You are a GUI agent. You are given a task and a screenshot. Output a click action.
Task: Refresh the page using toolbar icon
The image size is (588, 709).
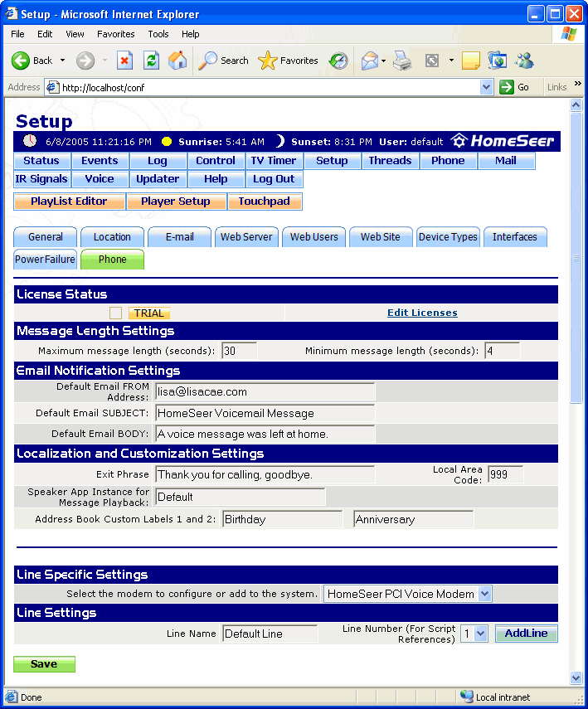point(151,61)
